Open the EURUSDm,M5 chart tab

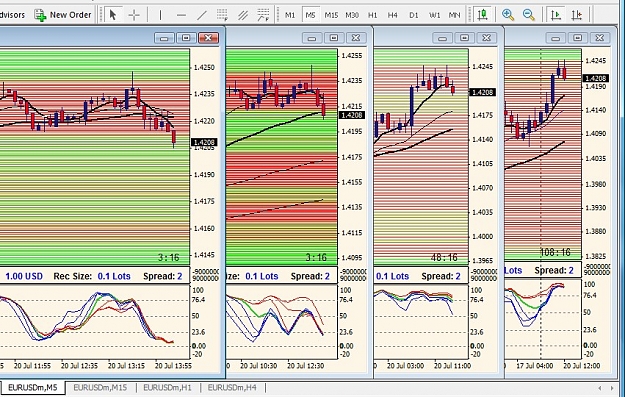(x=33, y=387)
